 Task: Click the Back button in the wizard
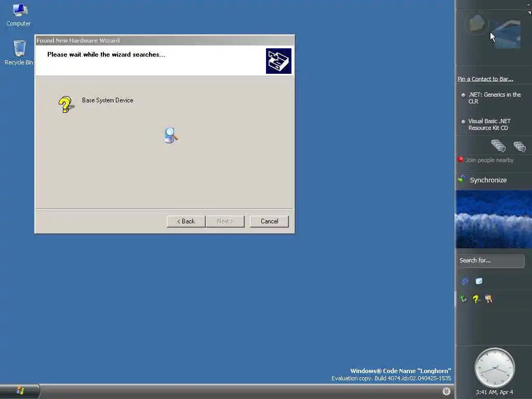186,221
